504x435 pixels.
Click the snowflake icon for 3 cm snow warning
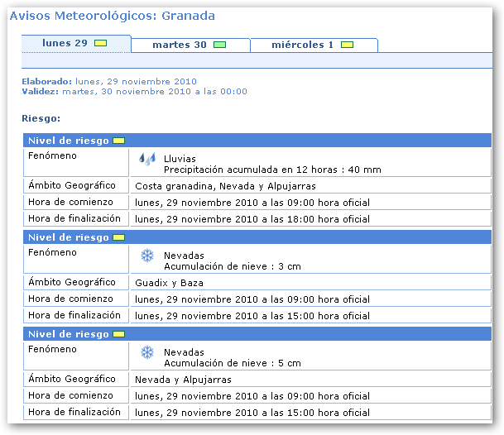click(x=147, y=256)
